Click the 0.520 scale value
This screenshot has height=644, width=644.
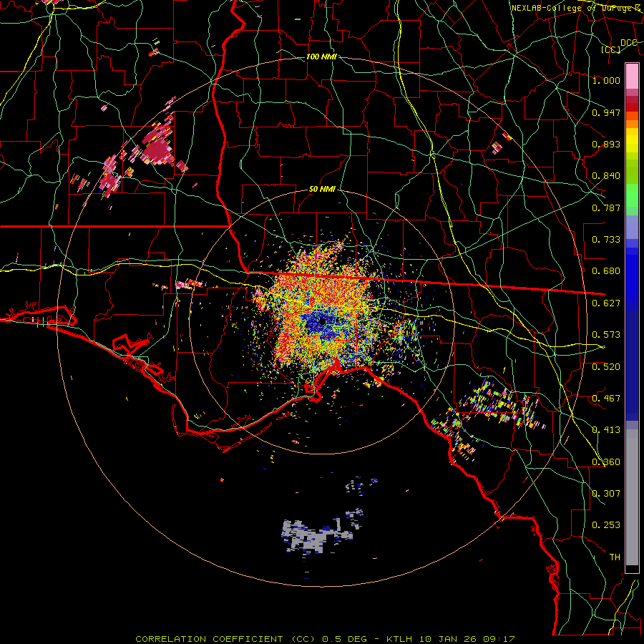coord(606,367)
